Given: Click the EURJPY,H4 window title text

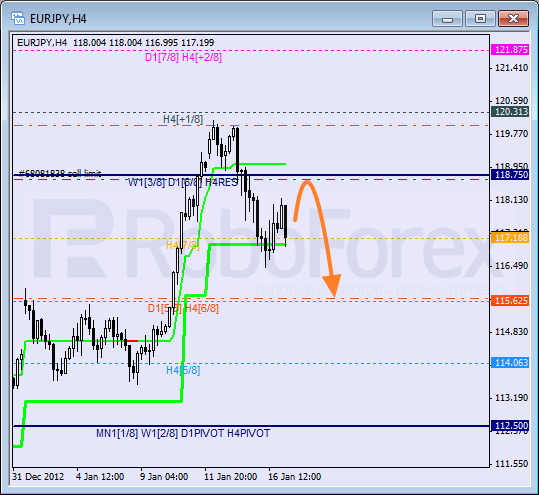Looking at the screenshot, I should [58, 19].
